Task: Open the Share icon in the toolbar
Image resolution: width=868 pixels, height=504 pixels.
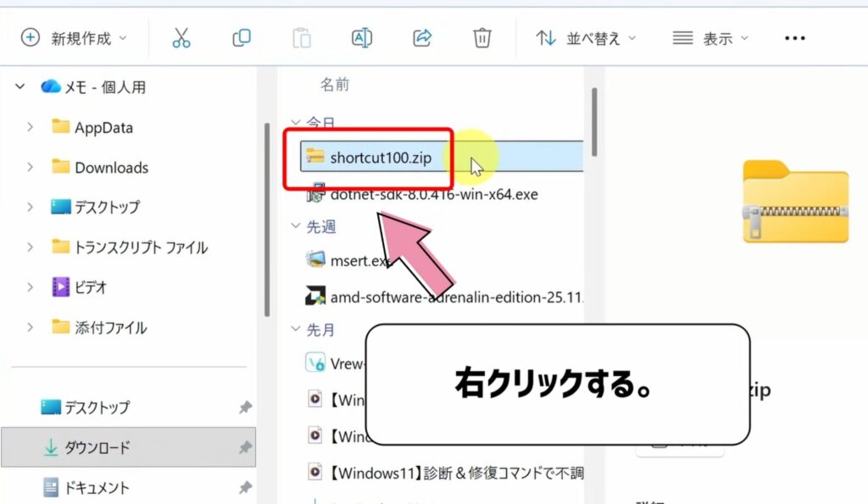Action: (x=421, y=37)
